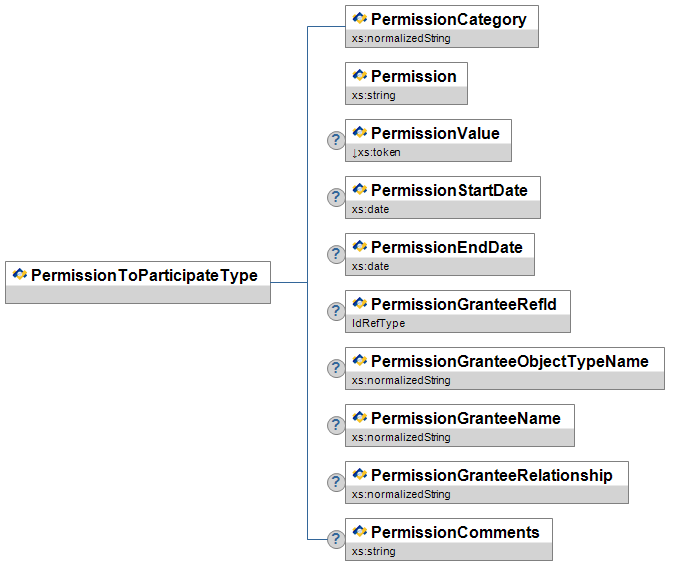Click the PermissionEndDate element name
The width and height of the screenshot is (687, 565).
click(x=446, y=247)
